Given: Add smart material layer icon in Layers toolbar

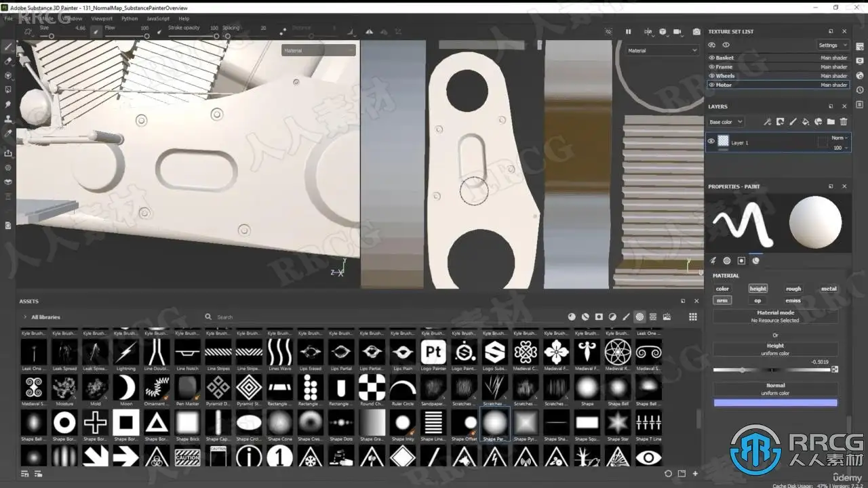Looking at the screenshot, I should click(x=818, y=122).
